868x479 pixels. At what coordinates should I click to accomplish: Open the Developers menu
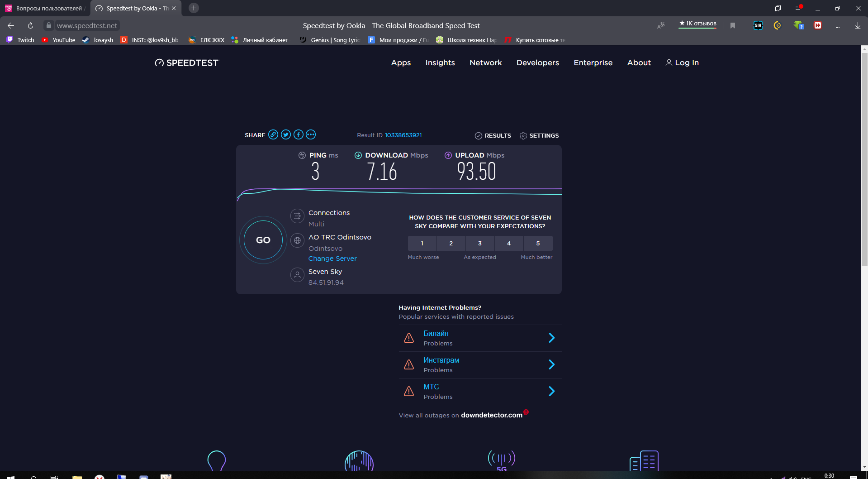click(x=538, y=62)
